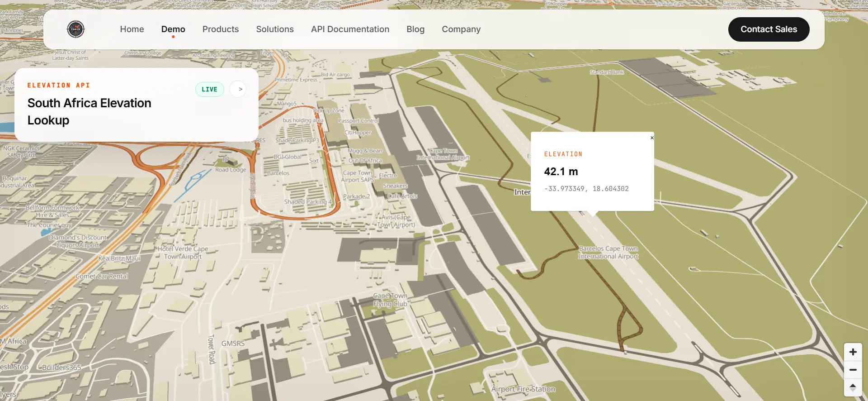Click the Out Of Africa map label
This screenshot has width=868, height=401.
365,161
